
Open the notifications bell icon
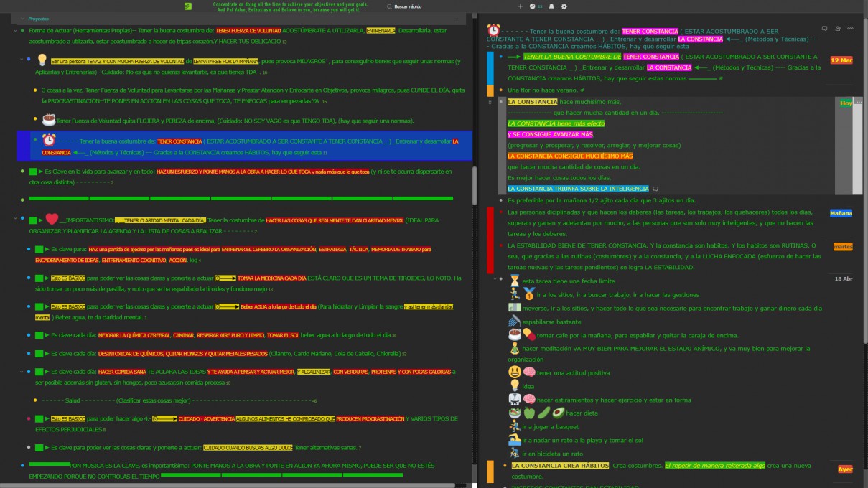point(551,6)
